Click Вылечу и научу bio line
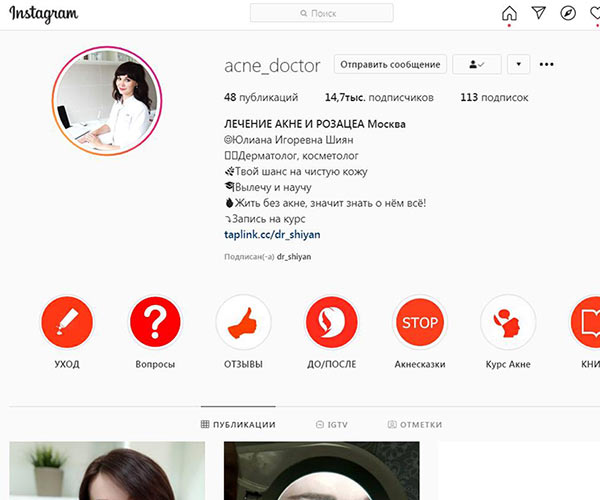 (267, 187)
